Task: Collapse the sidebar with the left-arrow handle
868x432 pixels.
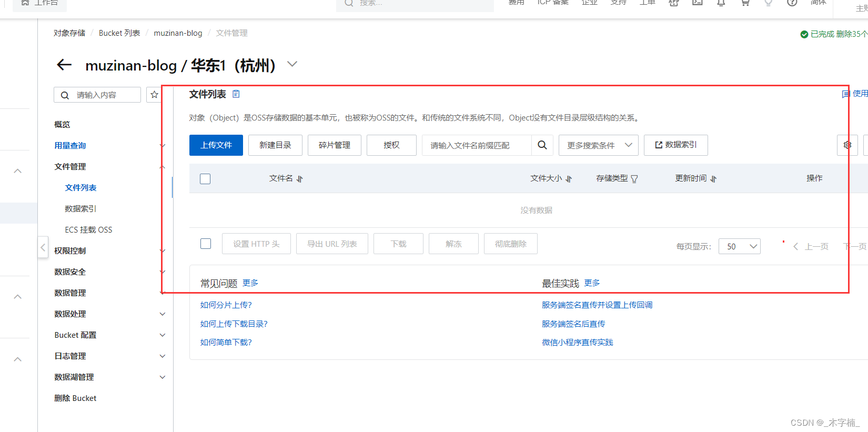Action: coord(43,247)
